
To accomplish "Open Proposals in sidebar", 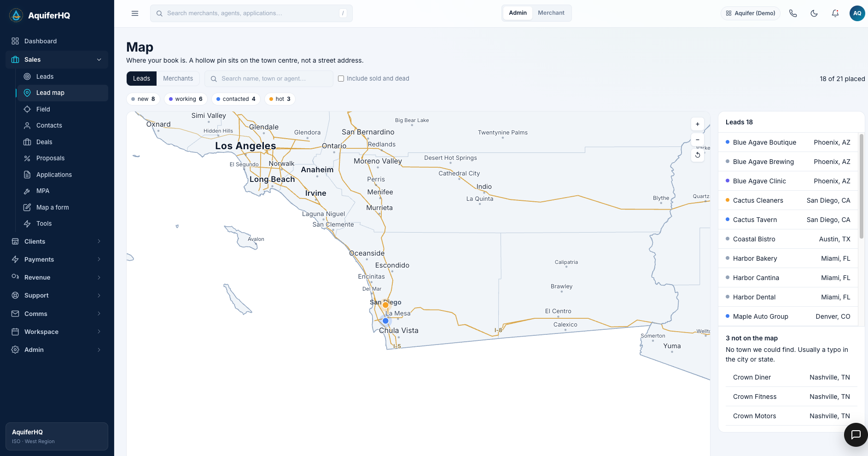I will [62, 158].
